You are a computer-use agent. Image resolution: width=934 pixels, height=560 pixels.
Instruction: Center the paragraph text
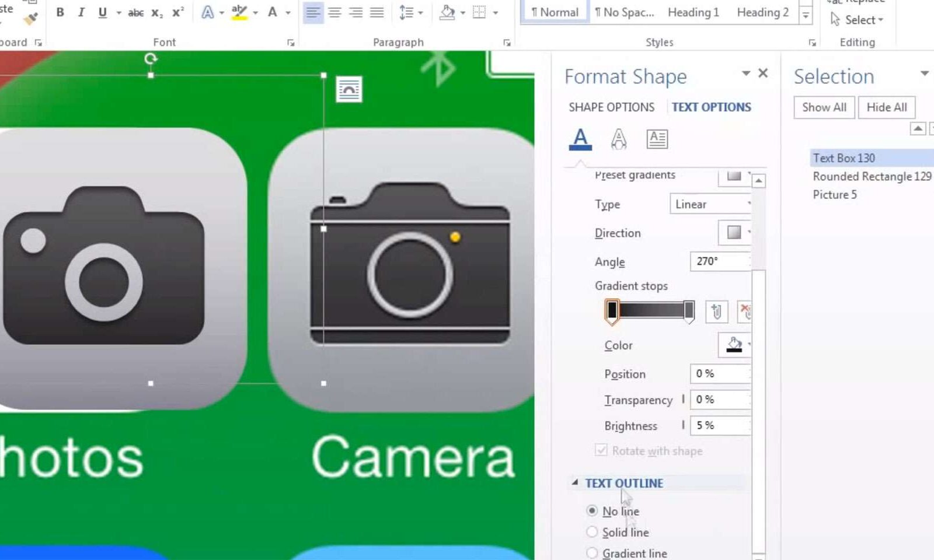[x=334, y=12]
